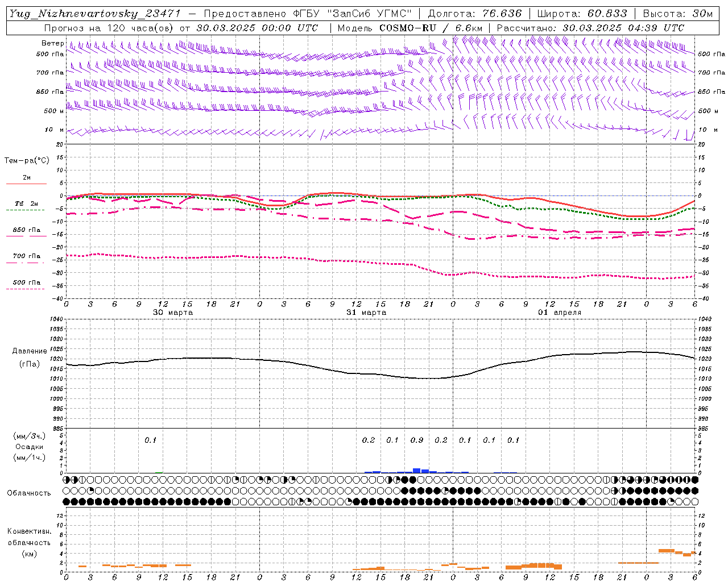
Task: Click the solid line swatch under legend 2м
Action: (x=26, y=184)
